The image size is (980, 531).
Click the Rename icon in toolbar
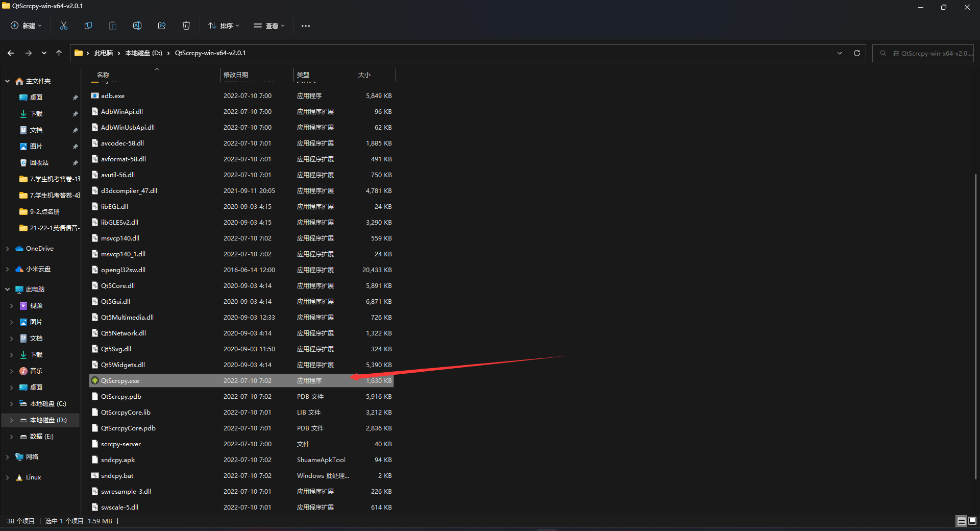137,26
